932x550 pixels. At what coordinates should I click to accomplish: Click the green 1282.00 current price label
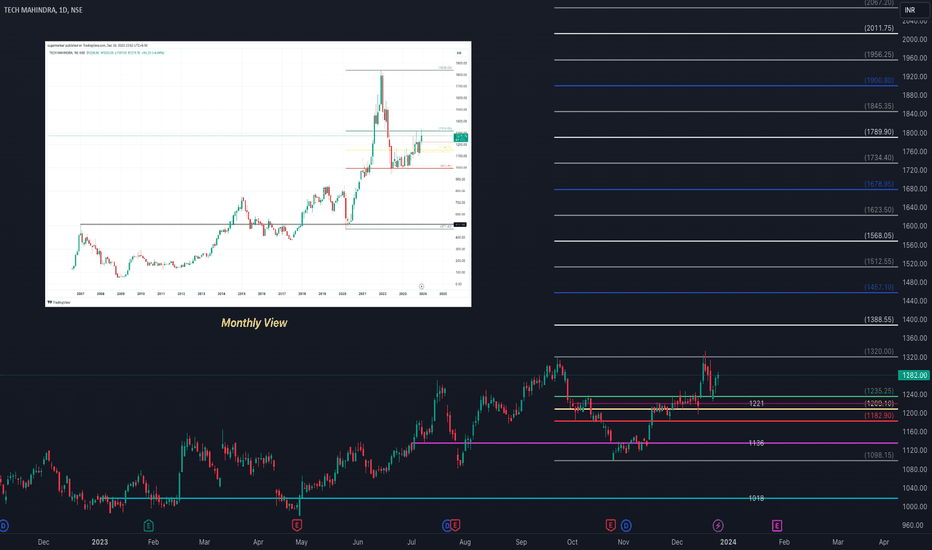click(914, 375)
